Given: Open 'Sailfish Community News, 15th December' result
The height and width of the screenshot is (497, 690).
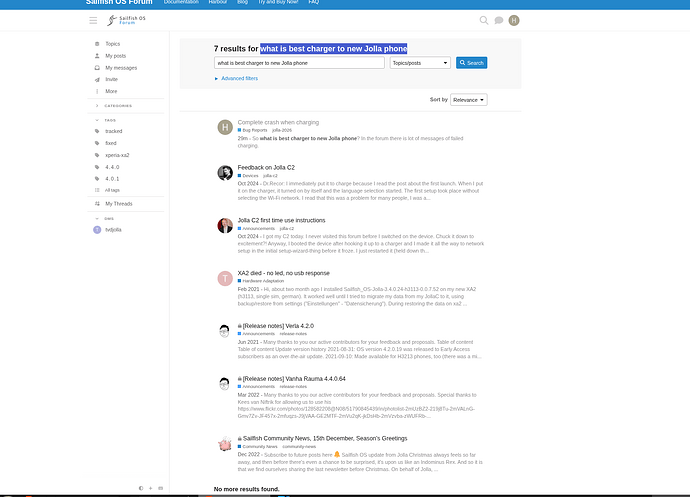Looking at the screenshot, I should pyautogui.click(x=325, y=438).
